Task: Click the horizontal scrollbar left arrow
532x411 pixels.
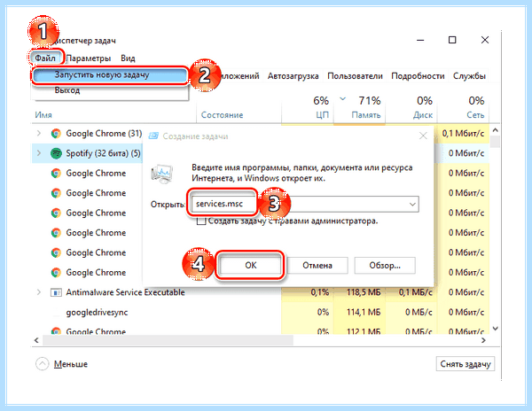Action: 36,340
